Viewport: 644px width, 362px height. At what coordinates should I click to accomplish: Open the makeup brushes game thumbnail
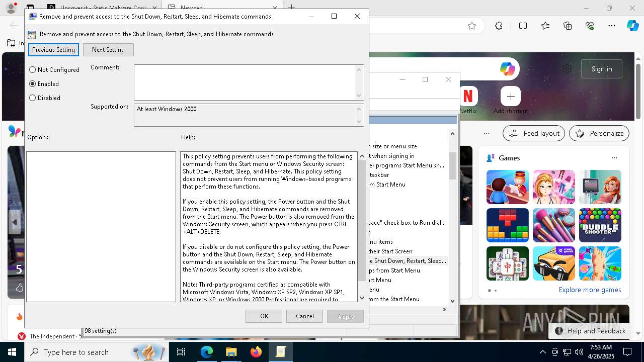(x=554, y=225)
